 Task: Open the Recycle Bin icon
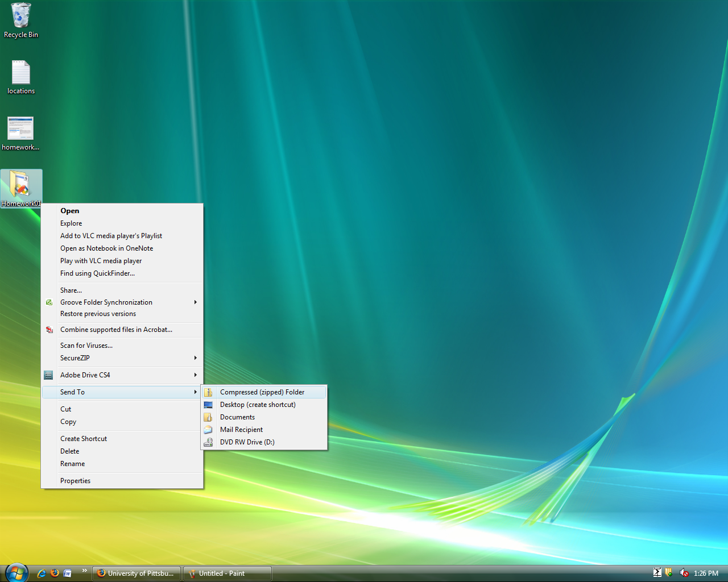point(20,17)
